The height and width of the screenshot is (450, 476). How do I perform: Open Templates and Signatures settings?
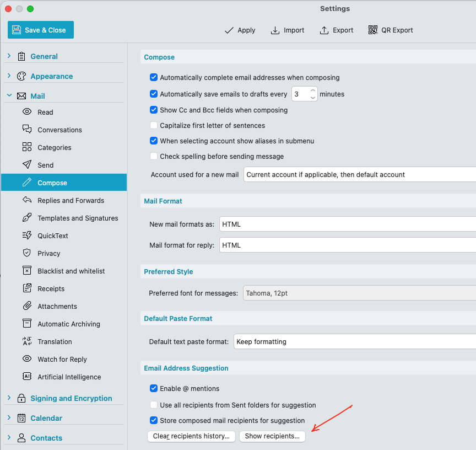[x=78, y=218]
